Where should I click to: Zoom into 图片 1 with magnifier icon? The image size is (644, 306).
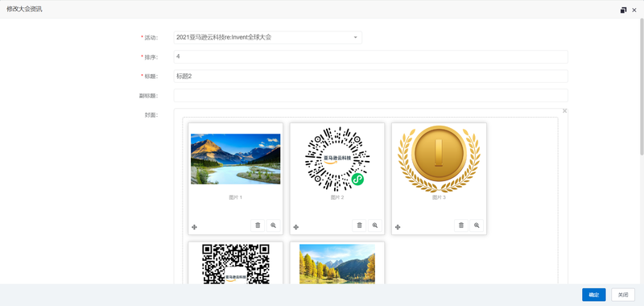click(x=273, y=225)
